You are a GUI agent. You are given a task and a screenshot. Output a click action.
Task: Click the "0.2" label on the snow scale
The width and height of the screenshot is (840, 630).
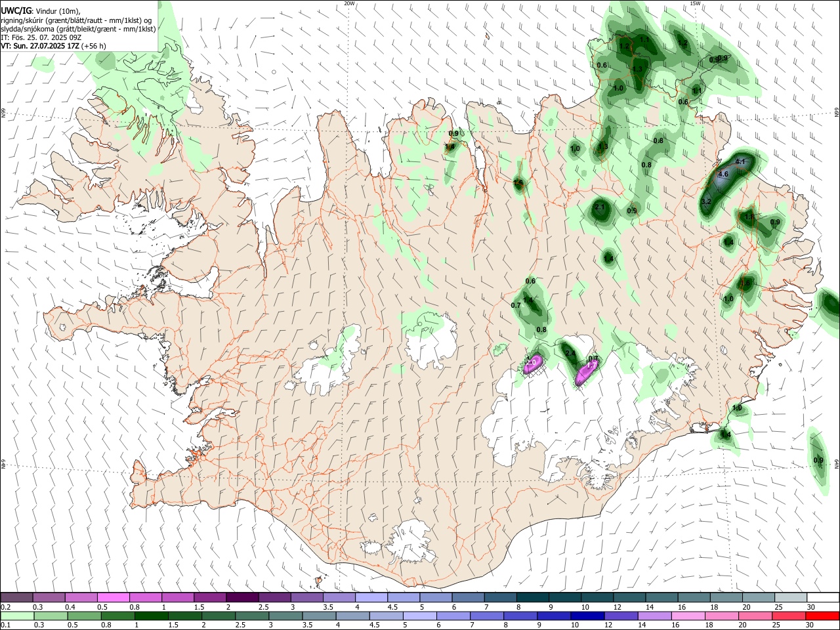coord(6,607)
